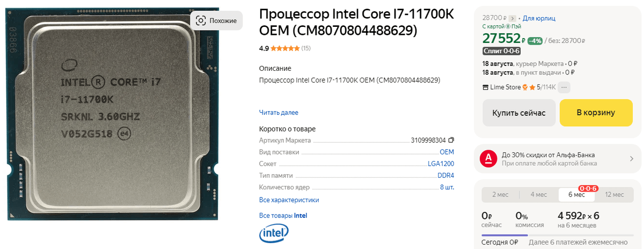Image resolution: width=644 pixels, height=249 pixels.
Task: Add item with В корзину button
Action: pyautogui.click(x=596, y=113)
